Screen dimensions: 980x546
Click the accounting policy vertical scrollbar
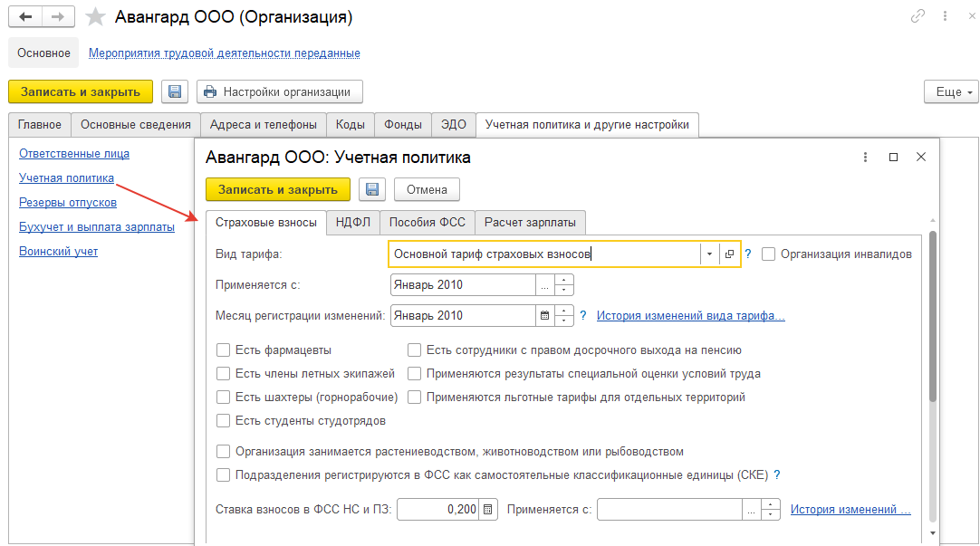point(933,315)
